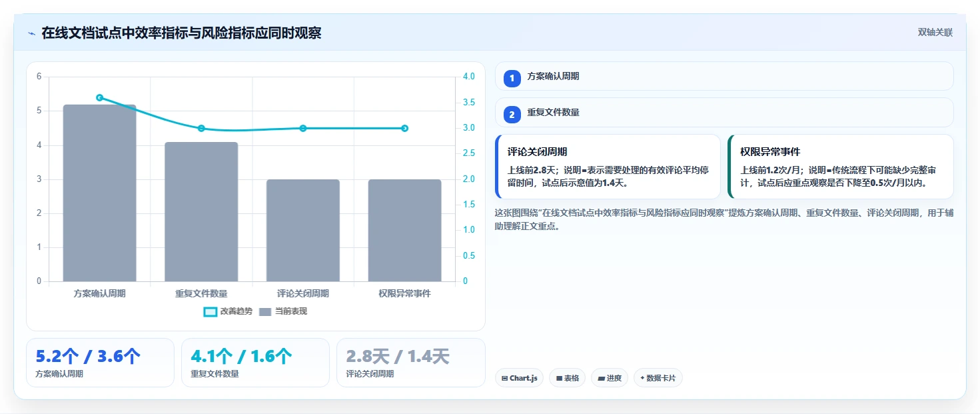Click the right axis value 4.0
The height and width of the screenshot is (414, 980).
[x=468, y=77]
